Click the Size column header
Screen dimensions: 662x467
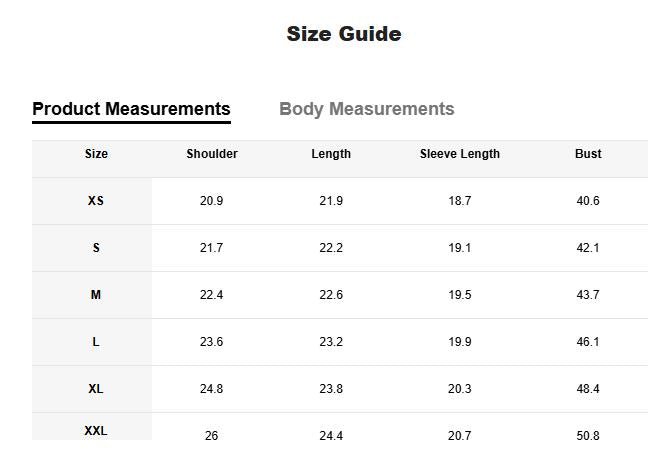point(96,154)
